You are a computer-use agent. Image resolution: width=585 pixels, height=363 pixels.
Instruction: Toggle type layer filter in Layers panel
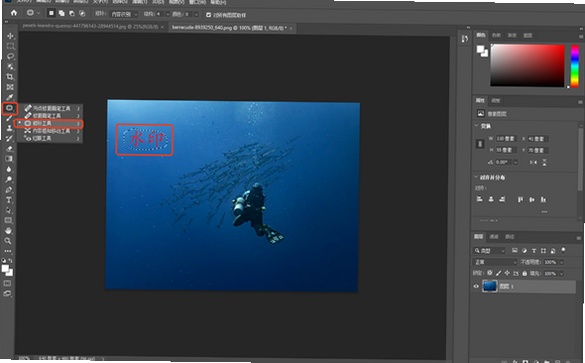click(534, 251)
